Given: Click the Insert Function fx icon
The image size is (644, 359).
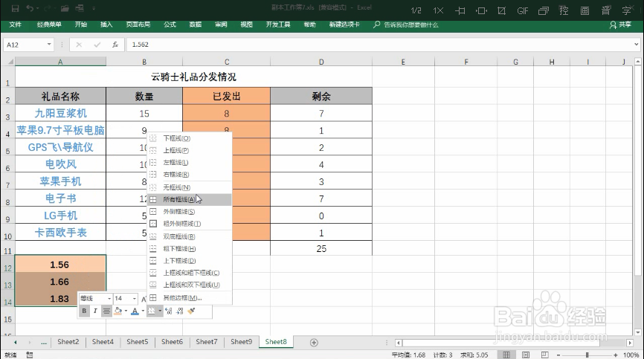Looking at the screenshot, I should pyautogui.click(x=115, y=45).
